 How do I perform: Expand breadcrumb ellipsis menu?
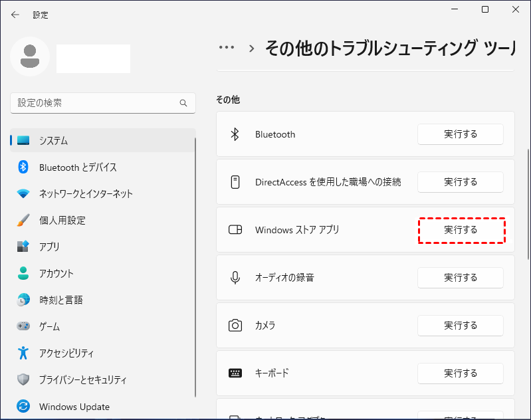click(227, 48)
